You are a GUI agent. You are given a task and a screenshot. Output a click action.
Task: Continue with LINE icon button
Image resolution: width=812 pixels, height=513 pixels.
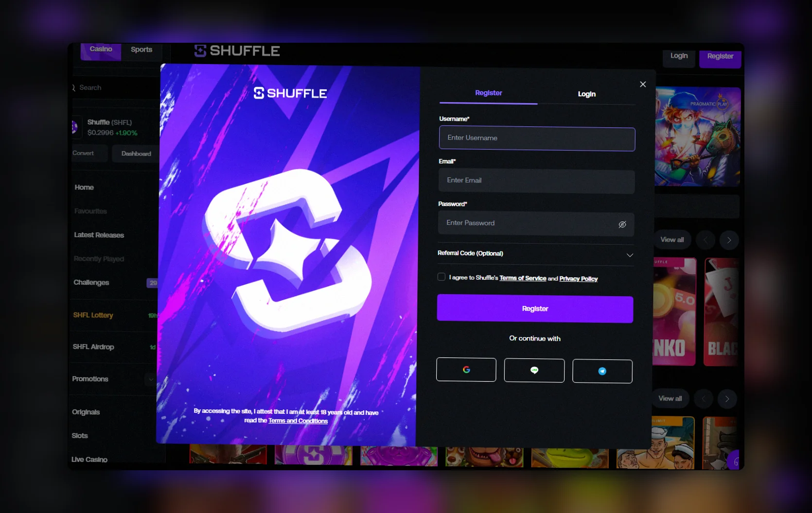534,371
